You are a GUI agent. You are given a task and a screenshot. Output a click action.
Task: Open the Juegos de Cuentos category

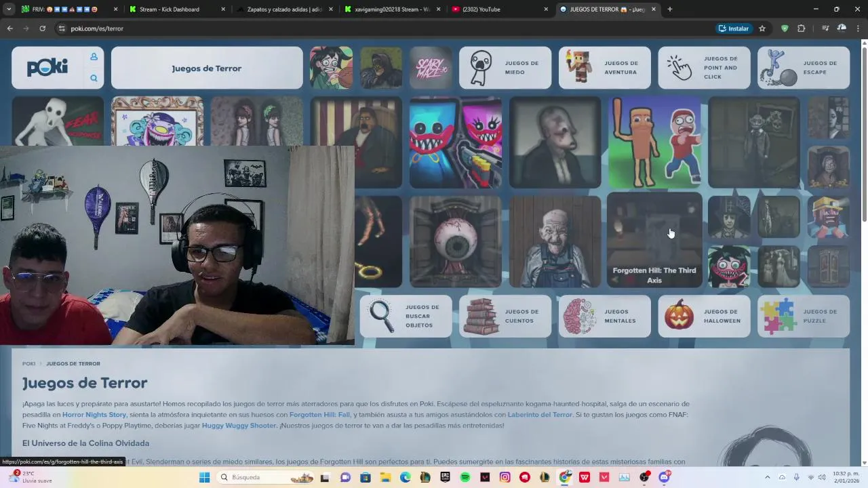(505, 317)
